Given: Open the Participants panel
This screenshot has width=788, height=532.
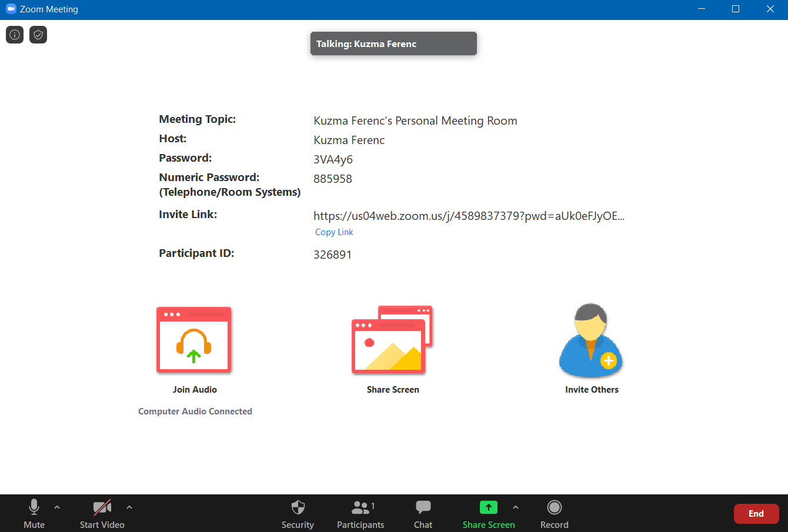Looking at the screenshot, I should (x=360, y=513).
